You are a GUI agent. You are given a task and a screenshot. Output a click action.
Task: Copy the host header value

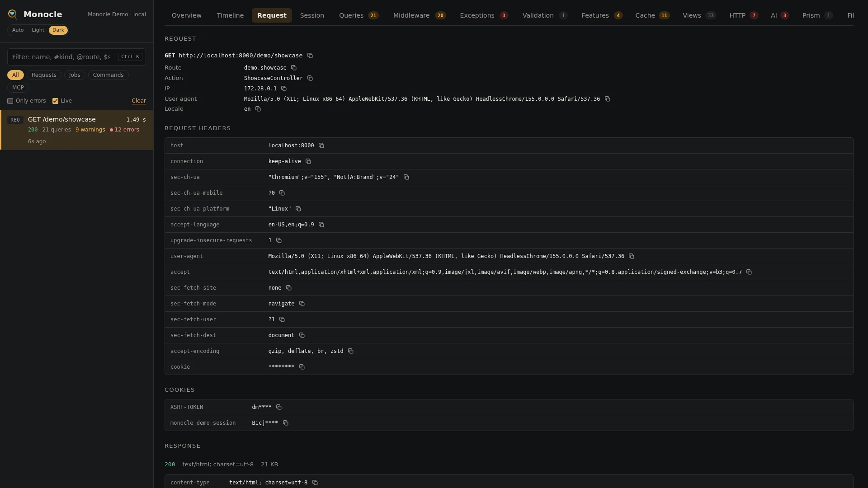[x=321, y=145]
